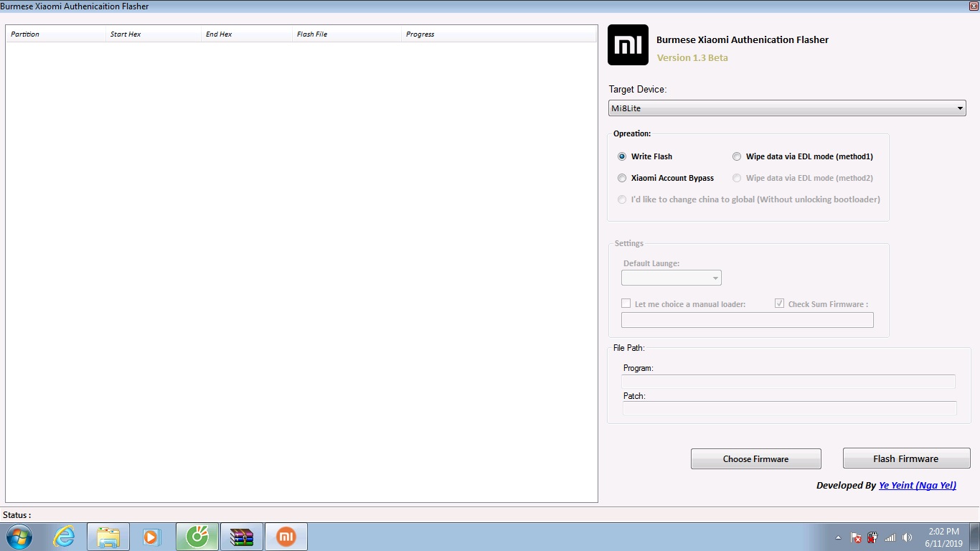
Task: Click the Status label in status bar
Action: 17,515
